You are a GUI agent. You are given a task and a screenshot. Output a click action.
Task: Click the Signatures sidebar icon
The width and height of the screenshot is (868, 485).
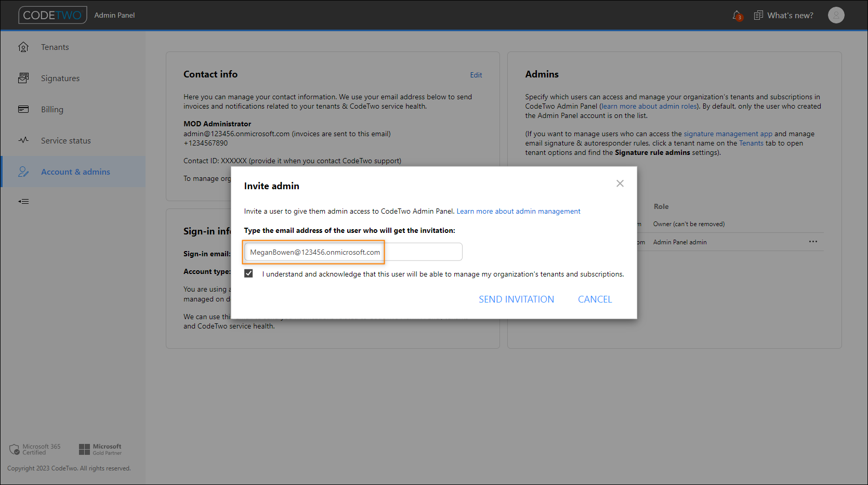23,78
